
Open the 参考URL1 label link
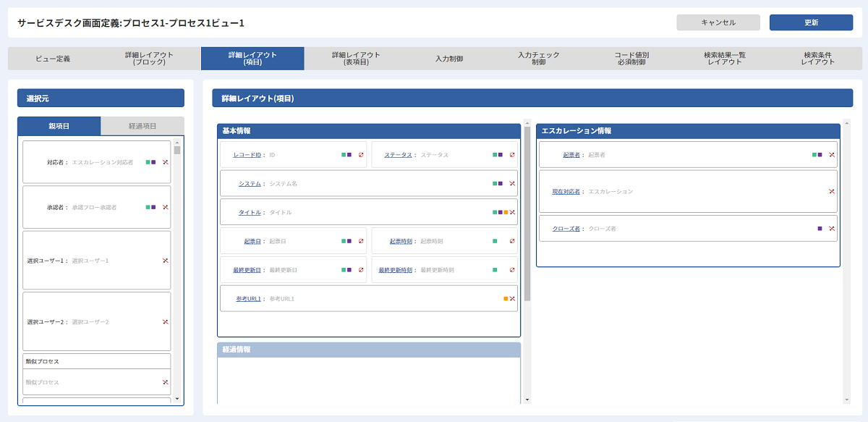coord(248,298)
